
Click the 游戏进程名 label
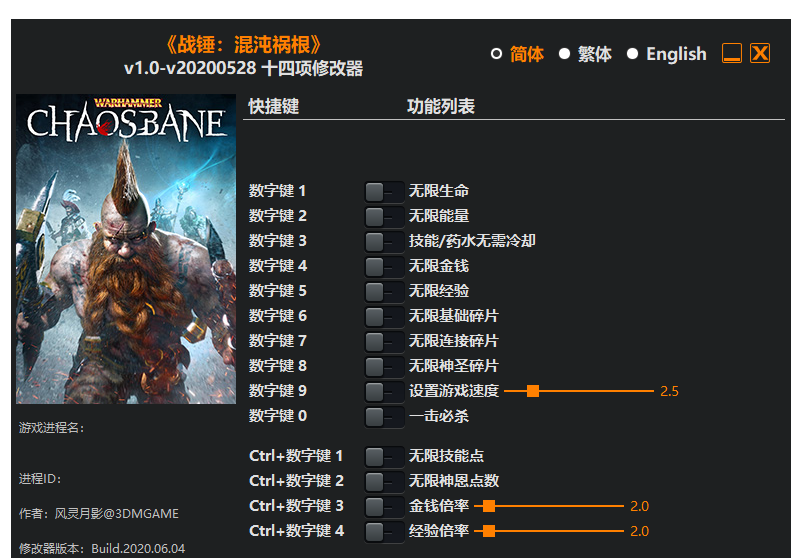[52, 428]
